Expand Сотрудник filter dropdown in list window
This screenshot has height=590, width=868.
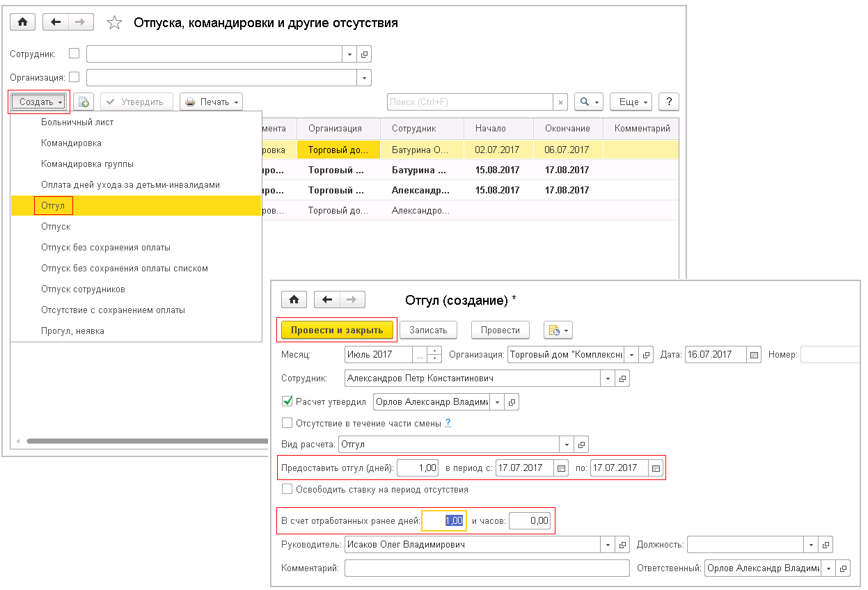[350, 54]
